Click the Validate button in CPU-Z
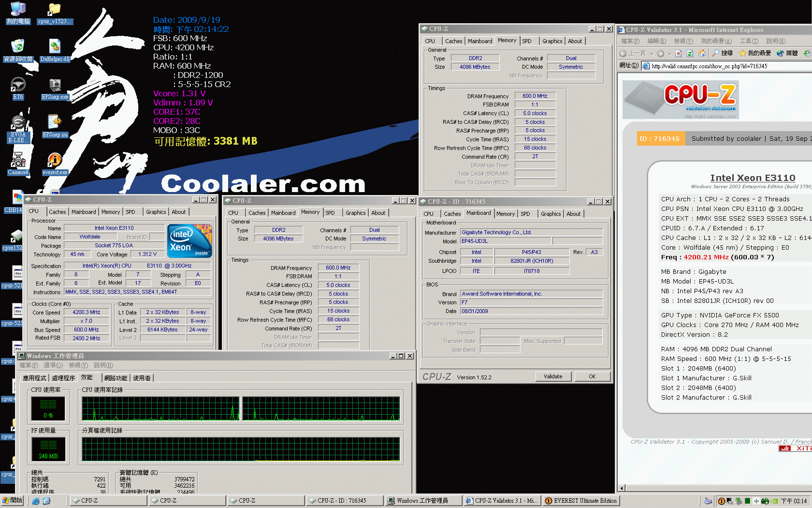812x508 pixels. [553, 376]
